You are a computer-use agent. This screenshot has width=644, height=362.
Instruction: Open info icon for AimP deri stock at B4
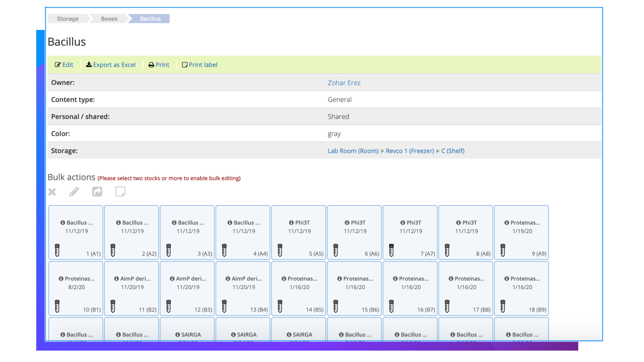click(x=228, y=279)
